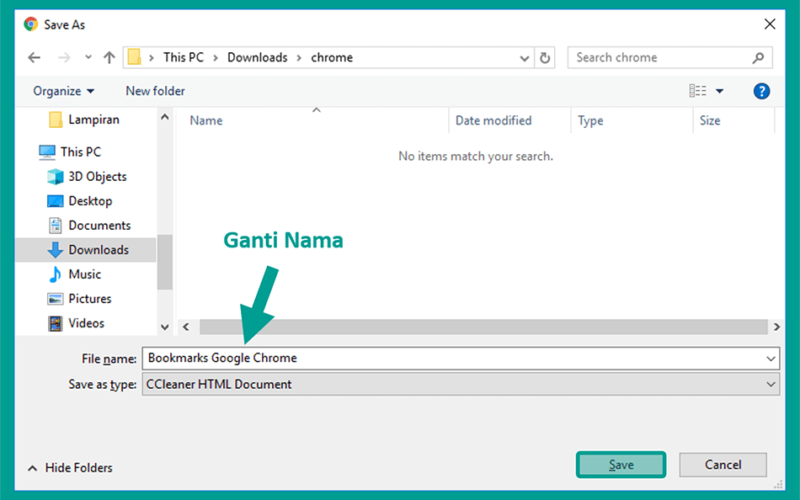The image size is (800, 500).
Task: Open the Save as type combo box
Action: pos(461,384)
